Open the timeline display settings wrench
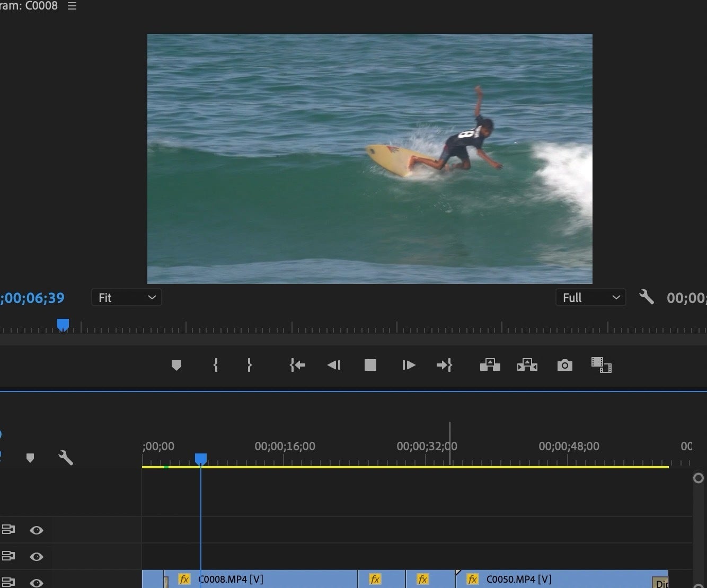This screenshot has width=707, height=588. pos(66,458)
